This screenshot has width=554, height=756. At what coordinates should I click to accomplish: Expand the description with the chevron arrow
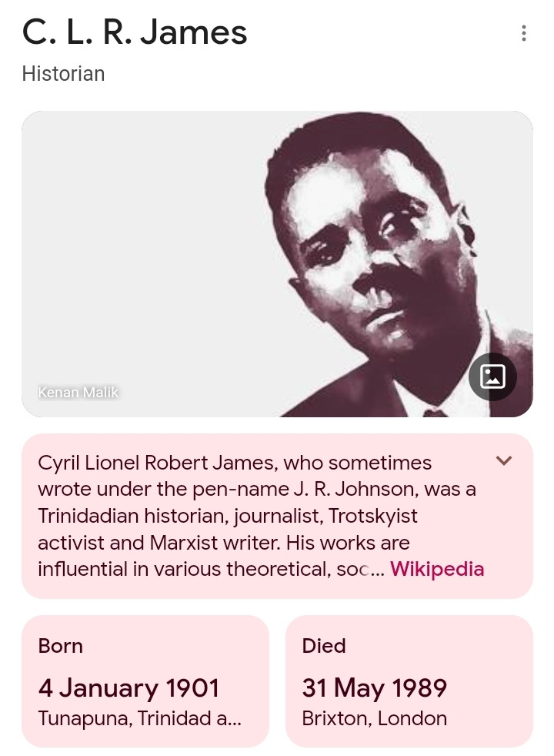coord(504,460)
